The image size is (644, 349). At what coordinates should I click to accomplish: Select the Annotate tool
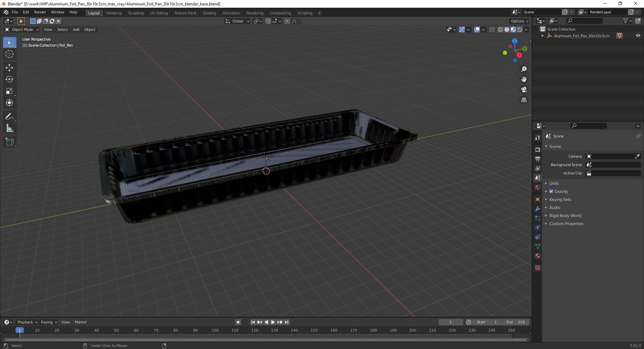pyautogui.click(x=9, y=116)
